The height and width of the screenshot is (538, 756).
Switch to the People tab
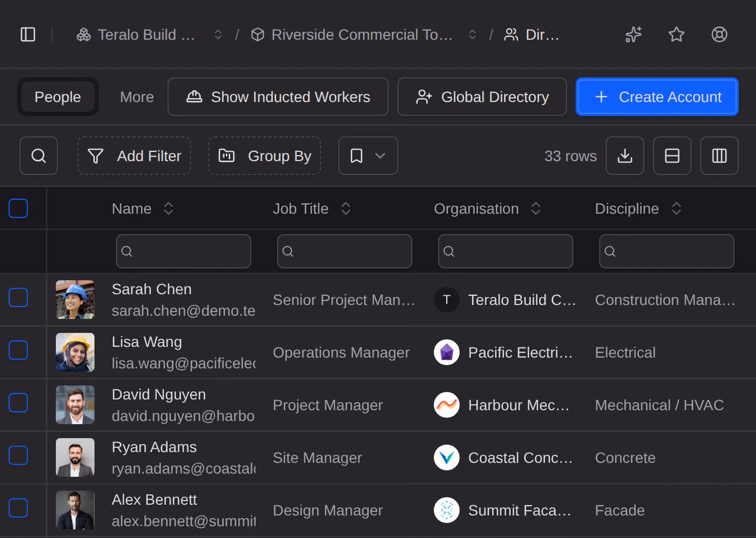(x=58, y=97)
